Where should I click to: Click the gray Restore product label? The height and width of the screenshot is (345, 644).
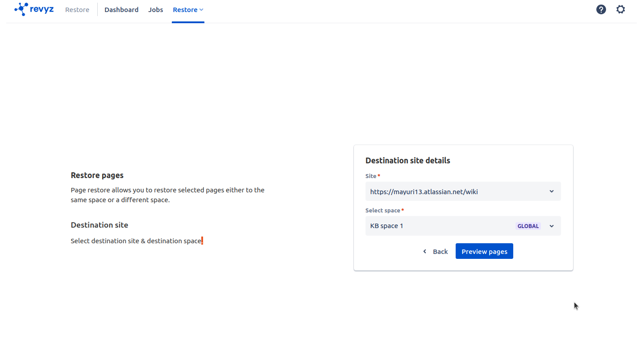point(77,10)
